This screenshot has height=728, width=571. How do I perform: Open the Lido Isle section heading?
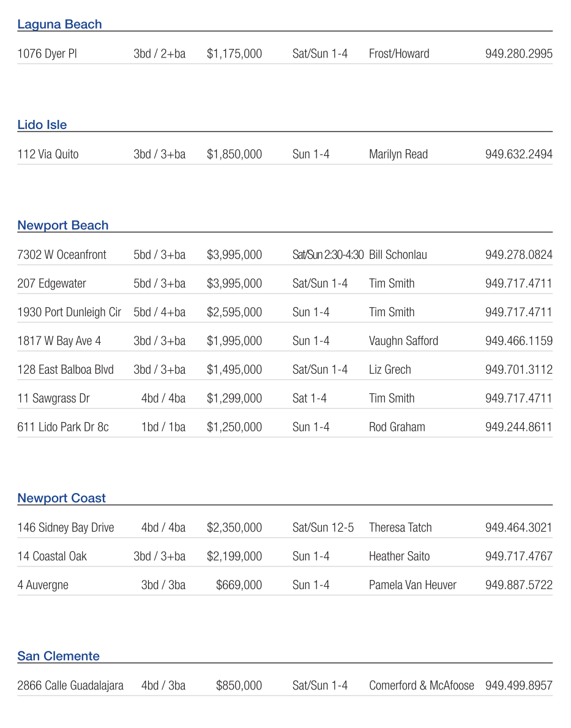[42, 125]
